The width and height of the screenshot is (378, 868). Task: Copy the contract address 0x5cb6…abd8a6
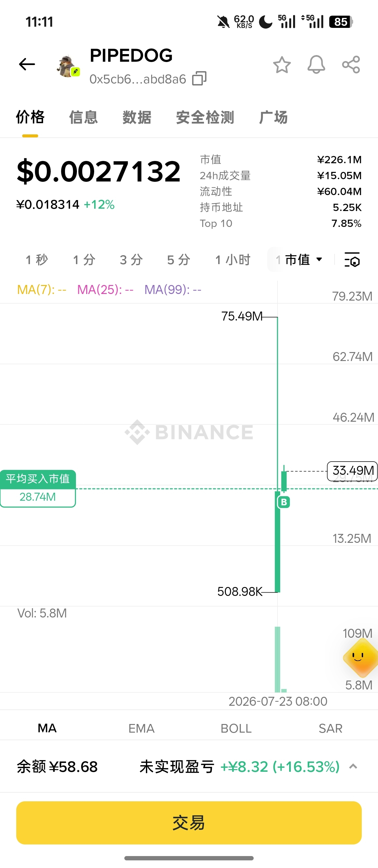click(199, 79)
